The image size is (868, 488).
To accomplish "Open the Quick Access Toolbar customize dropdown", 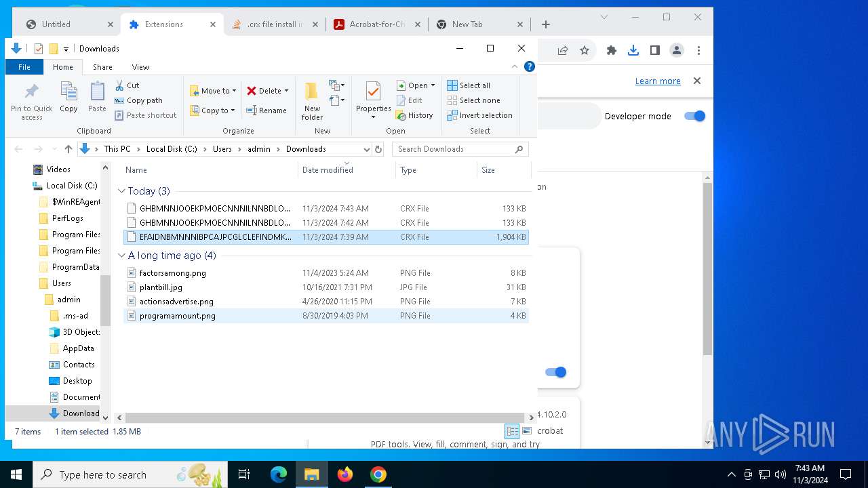I will coord(66,49).
